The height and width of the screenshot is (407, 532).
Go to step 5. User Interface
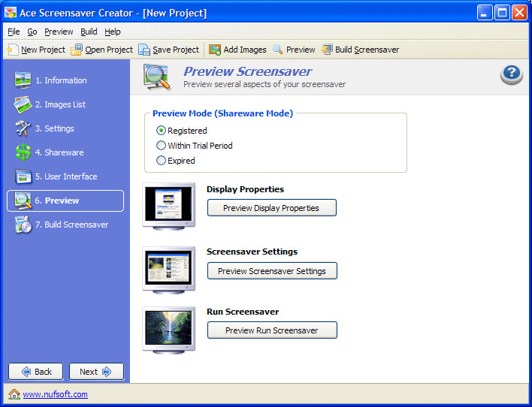tap(65, 176)
